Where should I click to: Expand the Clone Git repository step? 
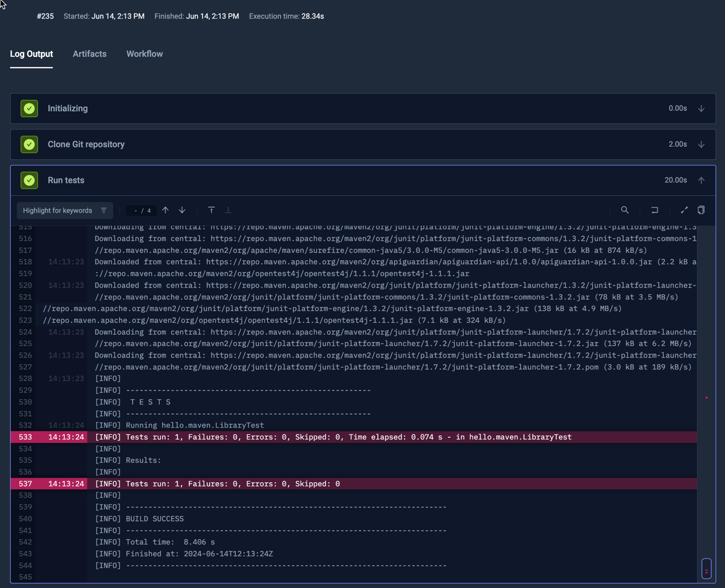701,144
